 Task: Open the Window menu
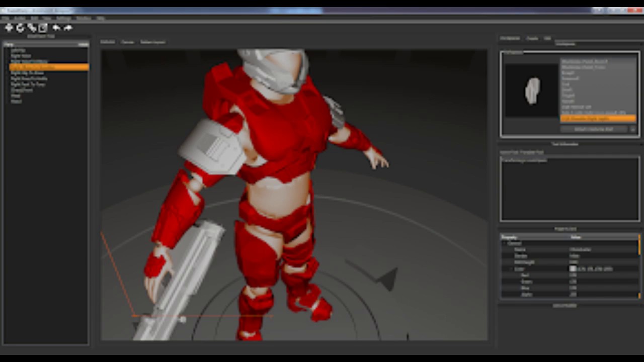pos(84,18)
